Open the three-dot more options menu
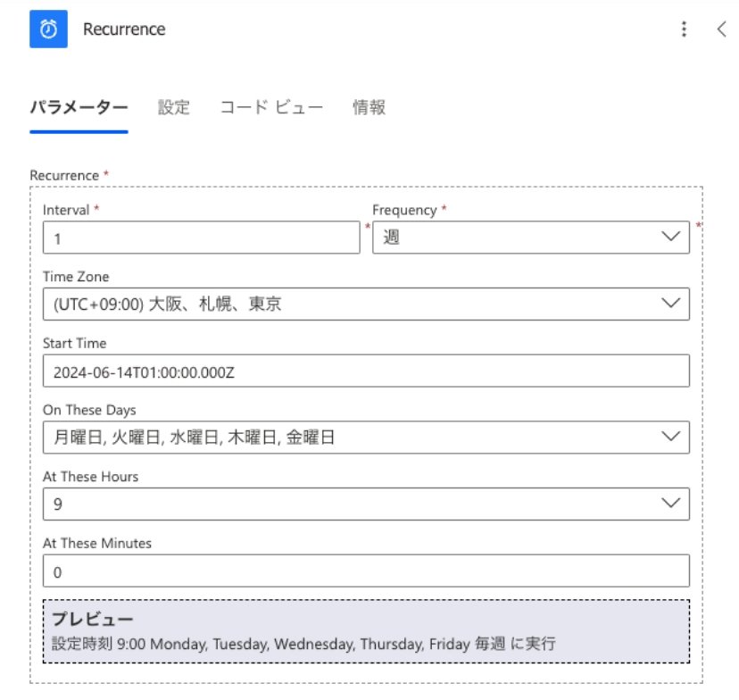The image size is (739, 700). [x=684, y=29]
